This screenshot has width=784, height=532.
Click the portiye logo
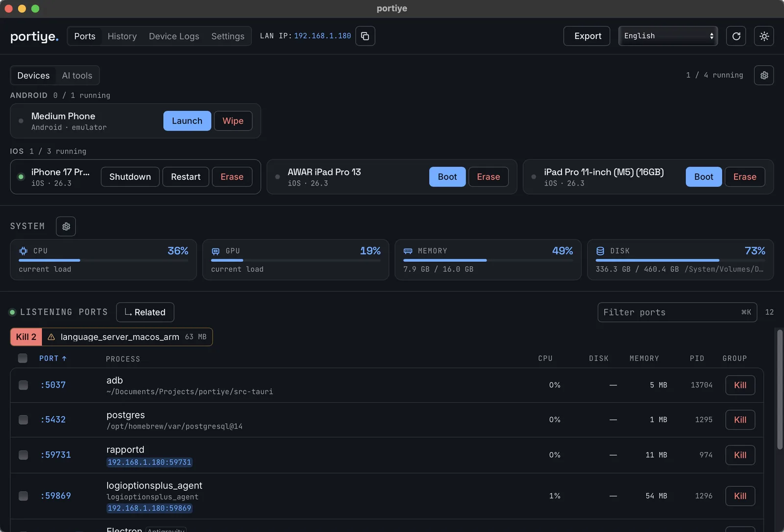pyautogui.click(x=34, y=36)
